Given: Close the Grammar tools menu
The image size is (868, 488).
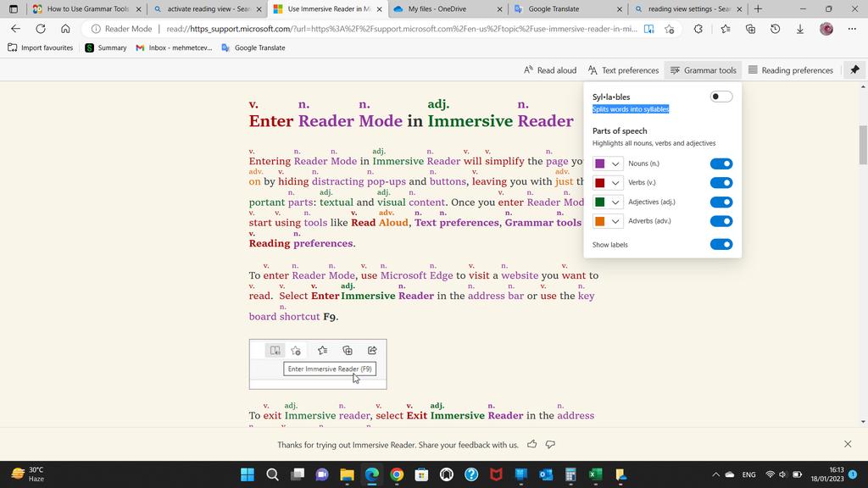Looking at the screenshot, I should (703, 69).
